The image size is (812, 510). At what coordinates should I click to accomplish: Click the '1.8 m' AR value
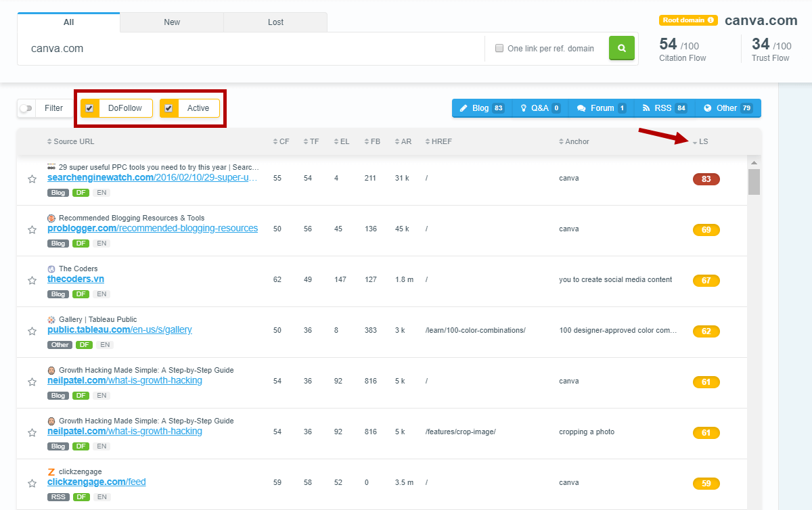(x=404, y=280)
